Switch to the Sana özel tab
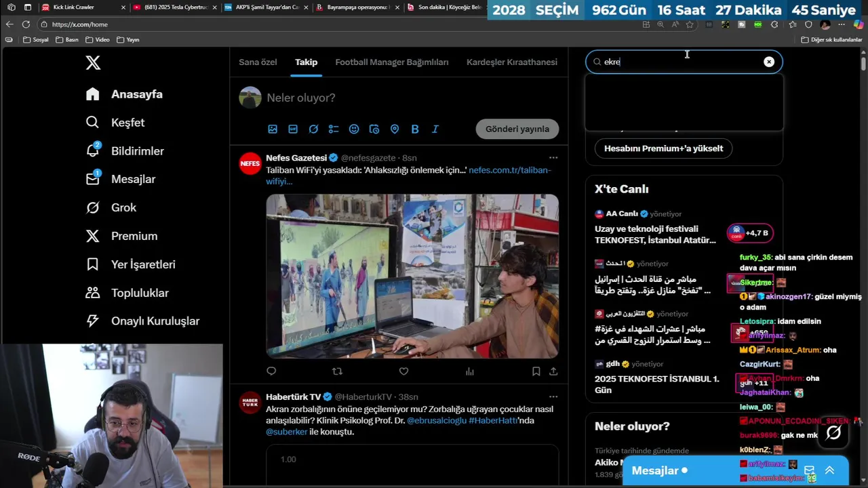 pyautogui.click(x=258, y=62)
